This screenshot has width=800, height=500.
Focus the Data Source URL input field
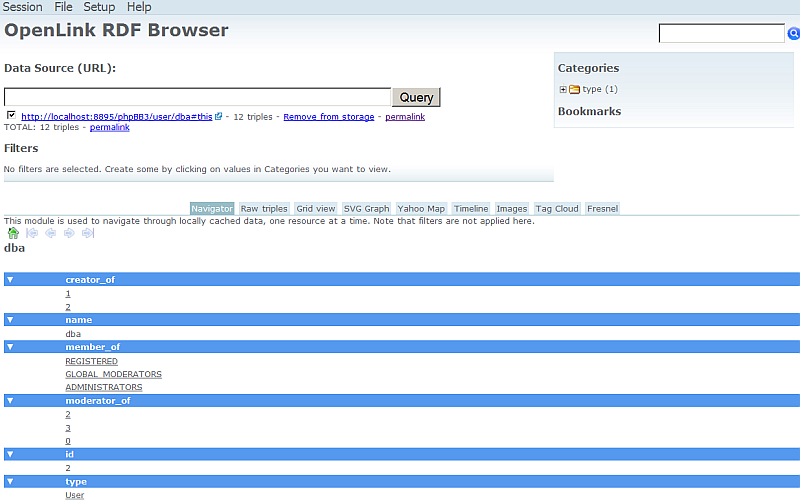(x=197, y=97)
